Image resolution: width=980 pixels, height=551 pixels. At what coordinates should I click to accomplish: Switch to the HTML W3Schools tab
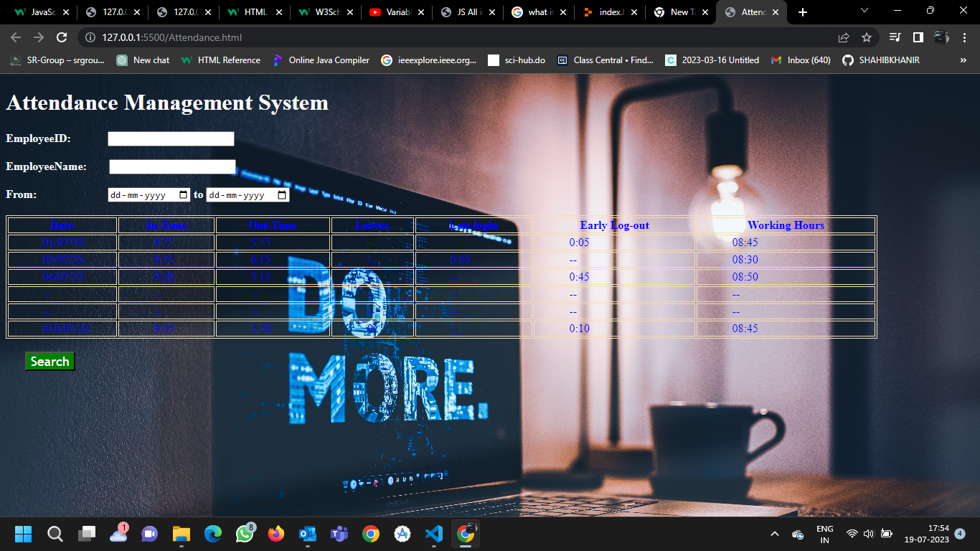(x=251, y=12)
